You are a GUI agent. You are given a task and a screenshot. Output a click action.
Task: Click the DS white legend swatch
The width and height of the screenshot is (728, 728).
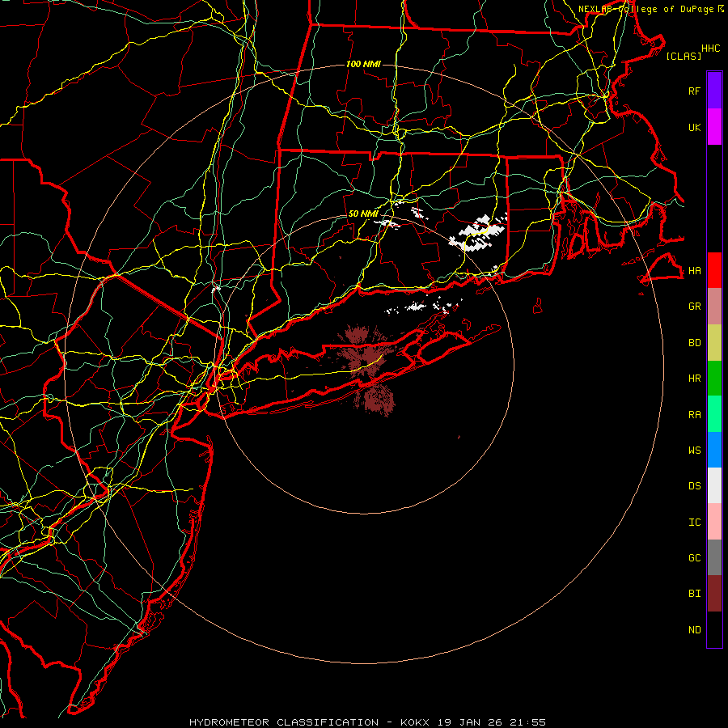(x=714, y=485)
